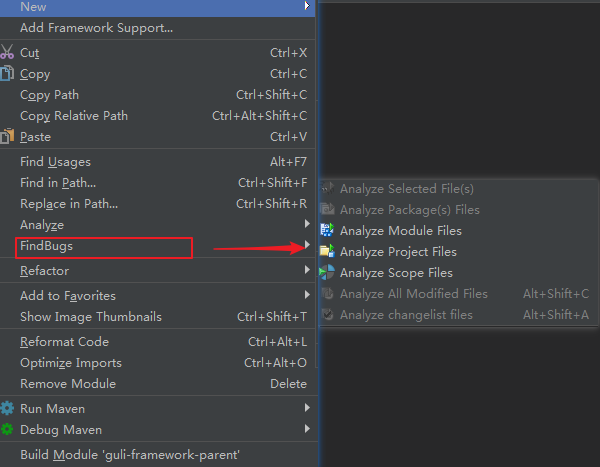Click the Alt+Shift+C shortcut label

(556, 294)
